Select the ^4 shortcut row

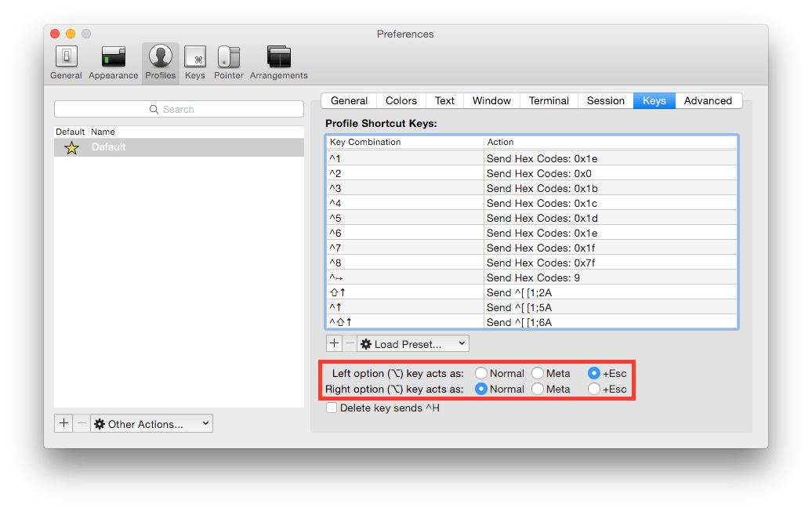click(532, 203)
